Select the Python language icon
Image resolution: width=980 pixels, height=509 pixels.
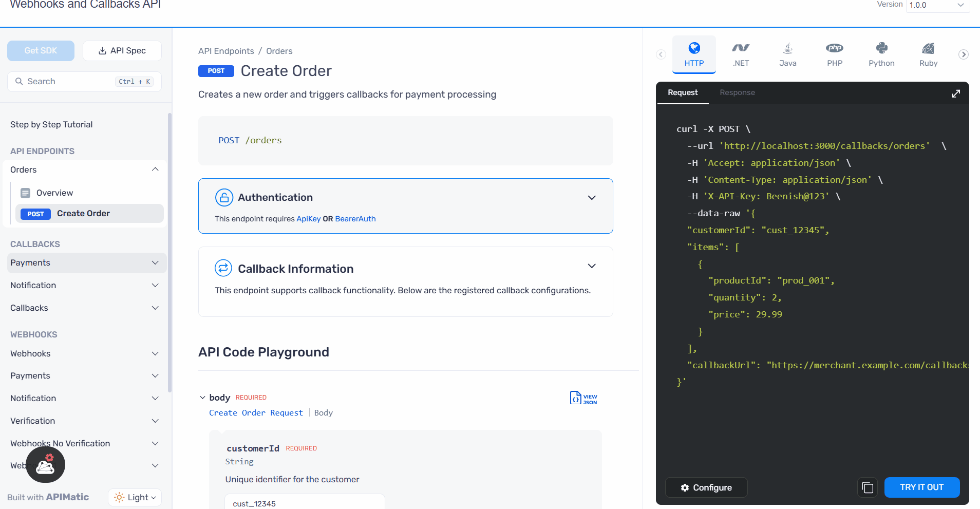[x=881, y=48]
